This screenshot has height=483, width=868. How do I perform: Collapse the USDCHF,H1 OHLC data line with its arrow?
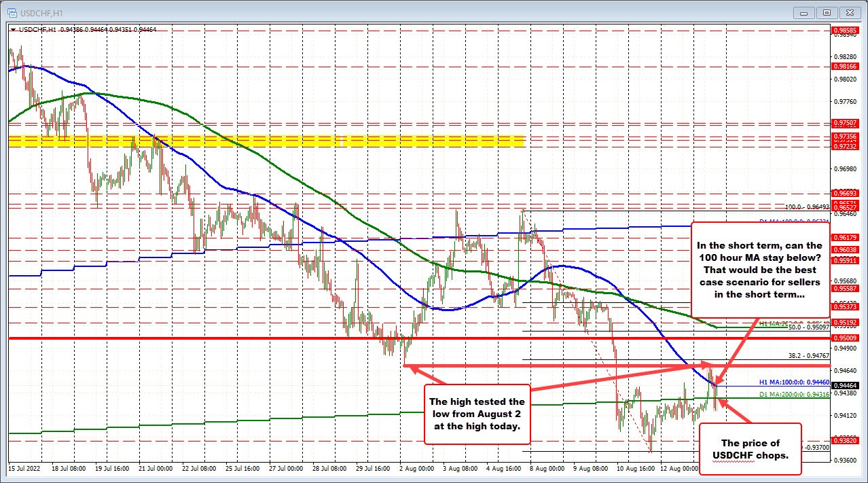pyautogui.click(x=14, y=30)
